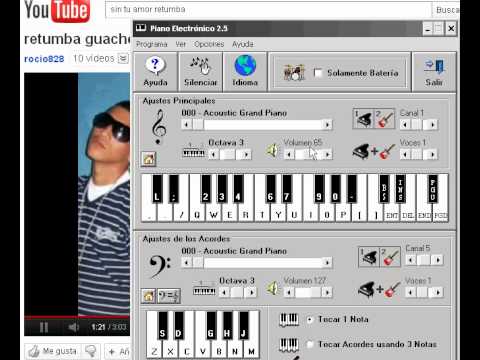Open the Ver menu
This screenshot has width=480, height=360.
tap(181, 44)
